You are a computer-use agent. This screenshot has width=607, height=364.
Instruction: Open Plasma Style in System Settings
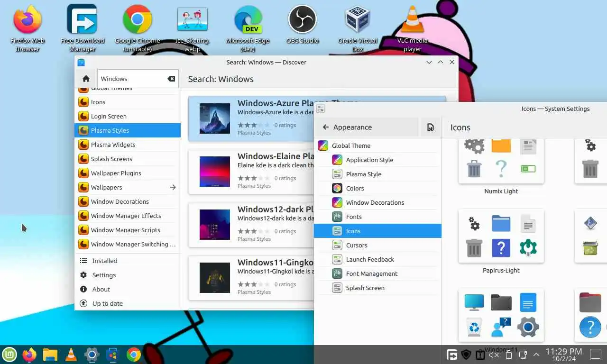coord(377,174)
